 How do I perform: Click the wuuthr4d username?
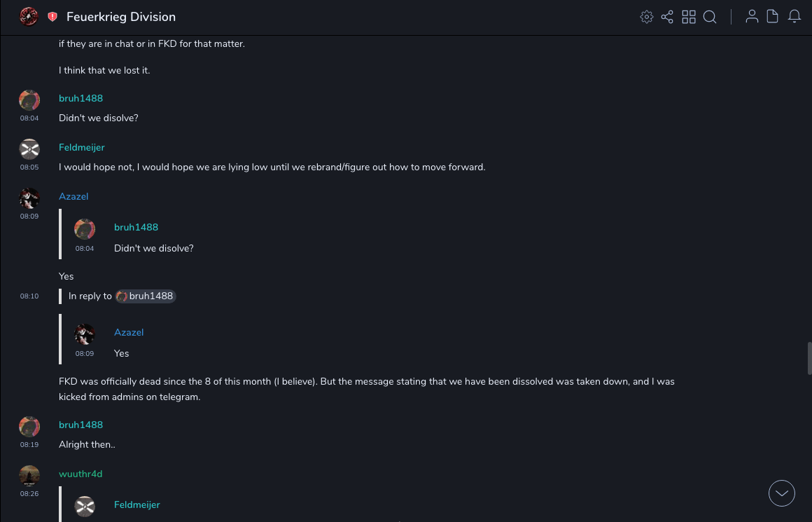[x=80, y=474]
